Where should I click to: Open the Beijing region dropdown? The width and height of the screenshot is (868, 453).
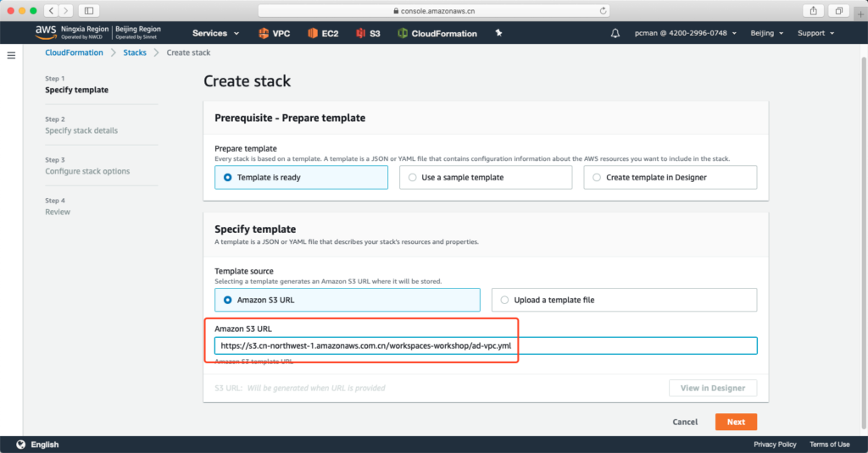[x=766, y=33]
